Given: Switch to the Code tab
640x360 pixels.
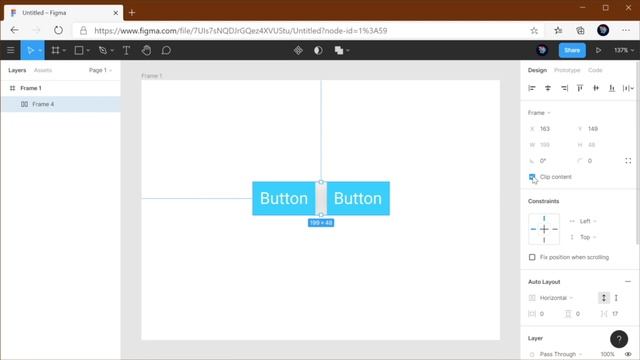Looking at the screenshot, I should (x=595, y=70).
